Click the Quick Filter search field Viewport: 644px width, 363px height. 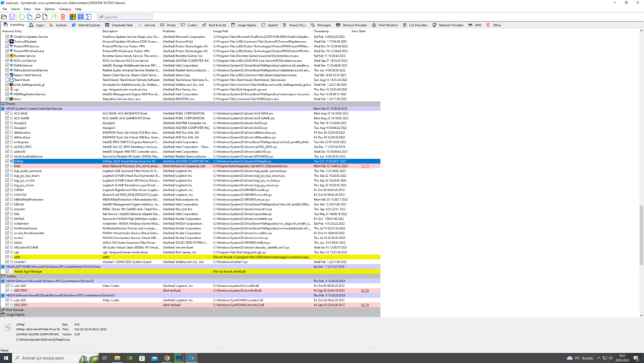125,17
